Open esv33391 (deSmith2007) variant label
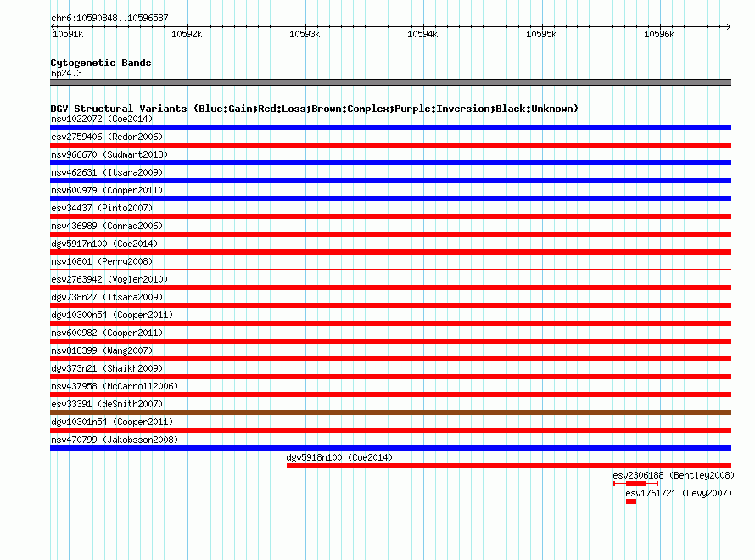The height and width of the screenshot is (560, 755). click(107, 404)
